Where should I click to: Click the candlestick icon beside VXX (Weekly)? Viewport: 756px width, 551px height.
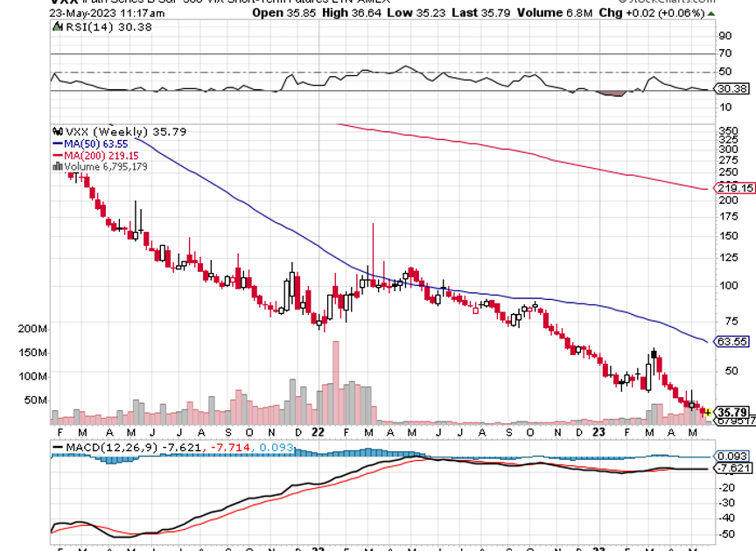[58, 131]
